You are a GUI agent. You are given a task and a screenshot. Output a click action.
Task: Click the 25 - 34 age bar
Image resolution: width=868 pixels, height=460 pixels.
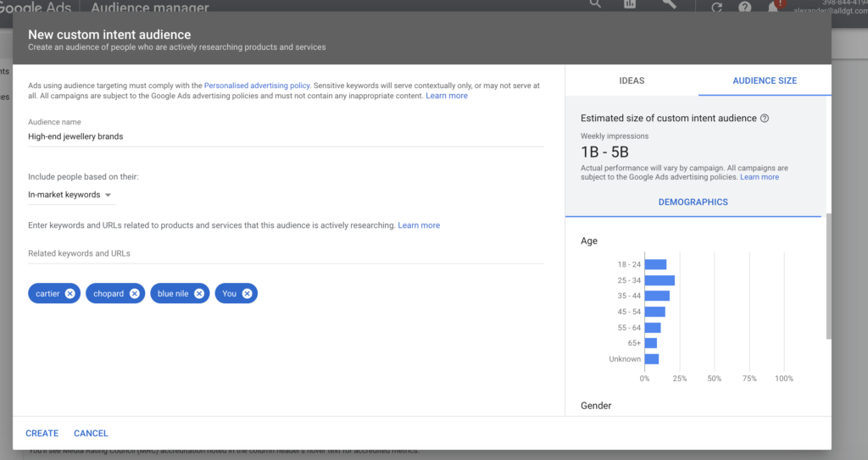659,280
